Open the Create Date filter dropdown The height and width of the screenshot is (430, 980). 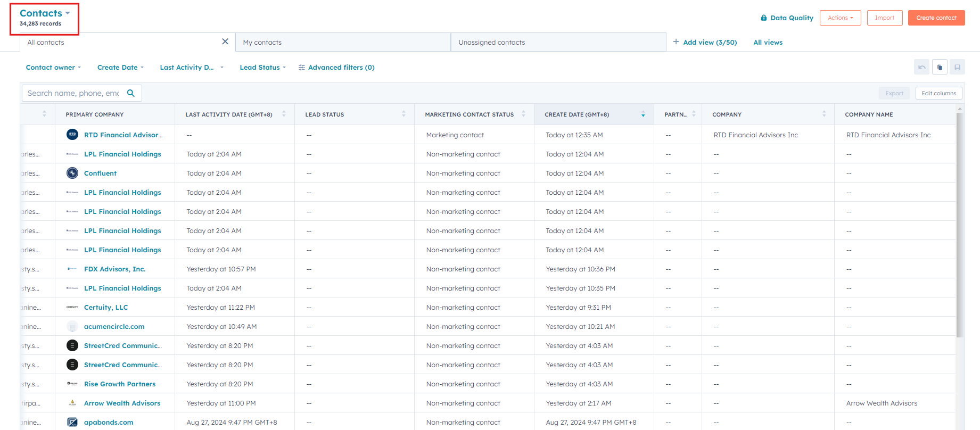[120, 68]
